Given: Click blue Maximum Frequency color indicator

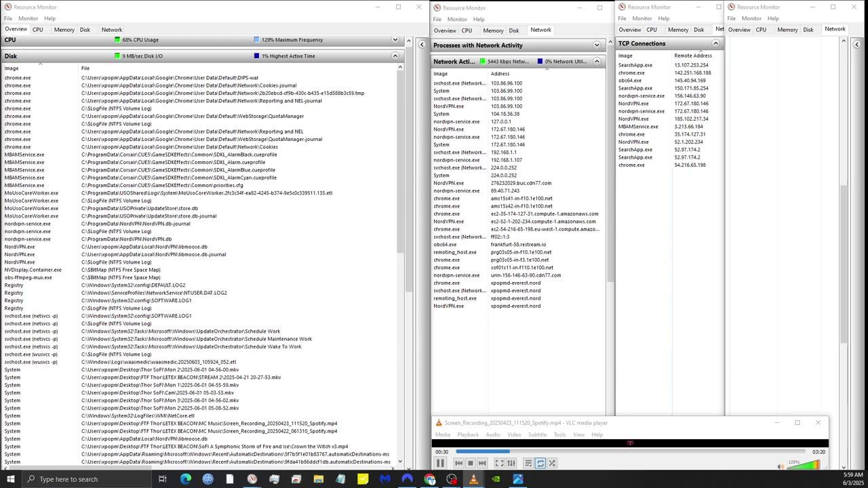Looking at the screenshot, I should pos(256,40).
